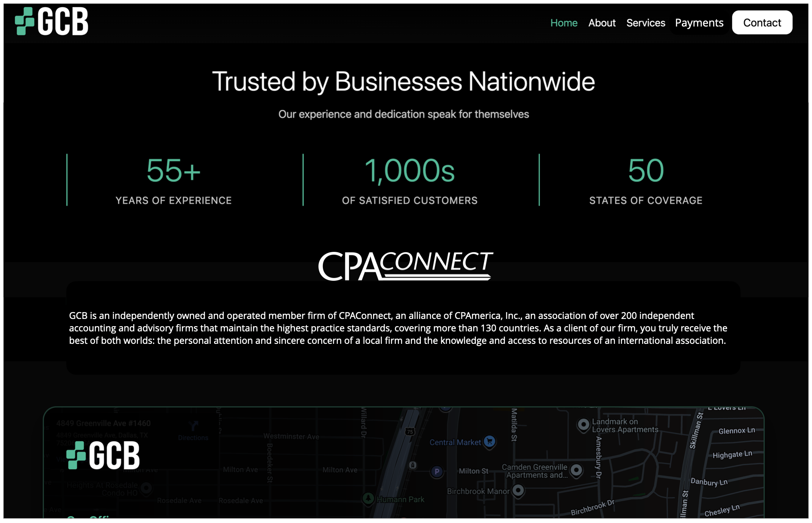Open the Services menu item
812x523 pixels.
[645, 23]
